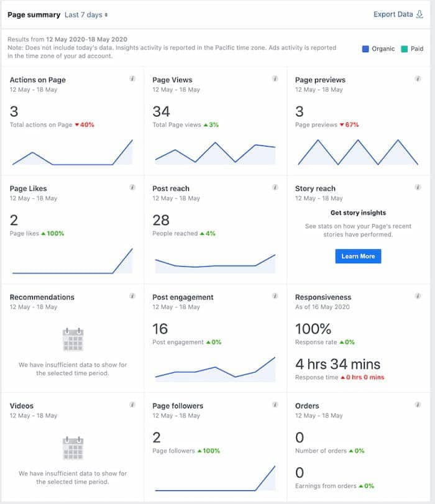
Task: Open the Page previews card title
Action: coord(320,80)
